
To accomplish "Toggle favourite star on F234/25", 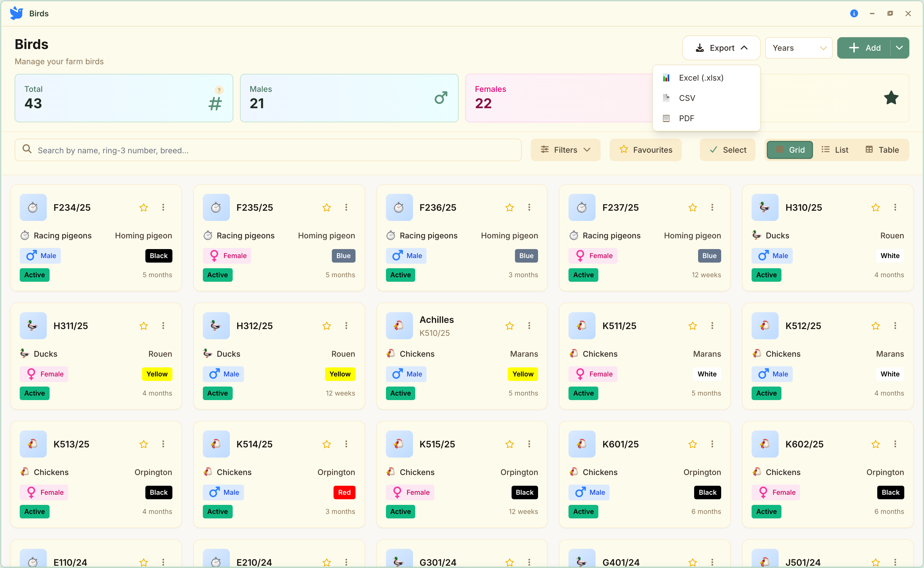I will [x=143, y=207].
